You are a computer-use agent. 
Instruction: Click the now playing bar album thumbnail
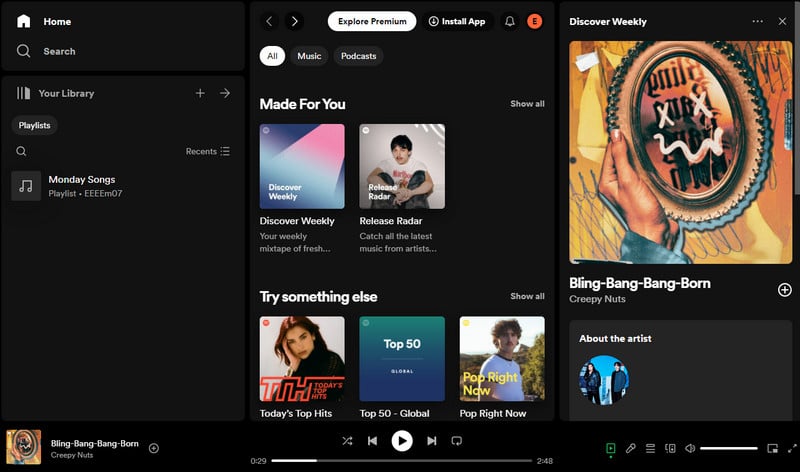coord(23,447)
